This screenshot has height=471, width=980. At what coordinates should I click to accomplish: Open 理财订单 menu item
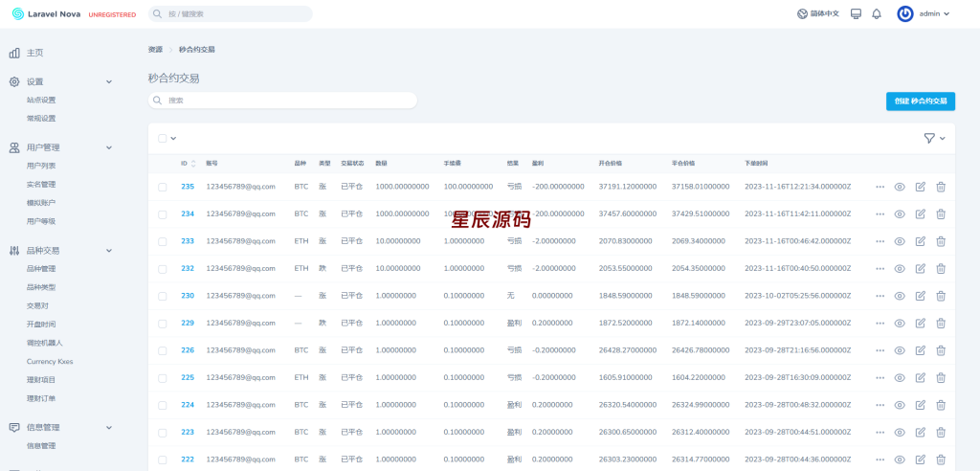41,398
